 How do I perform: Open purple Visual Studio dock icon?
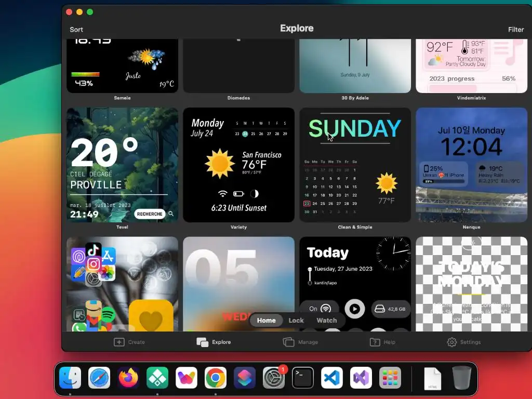click(x=361, y=378)
